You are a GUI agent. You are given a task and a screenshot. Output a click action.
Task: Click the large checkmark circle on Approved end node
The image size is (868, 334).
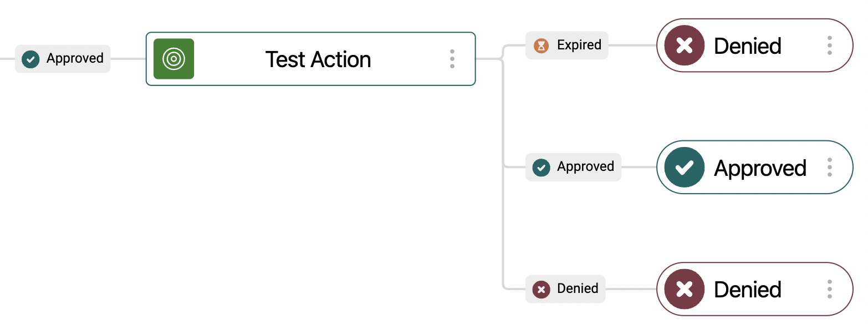tap(685, 167)
